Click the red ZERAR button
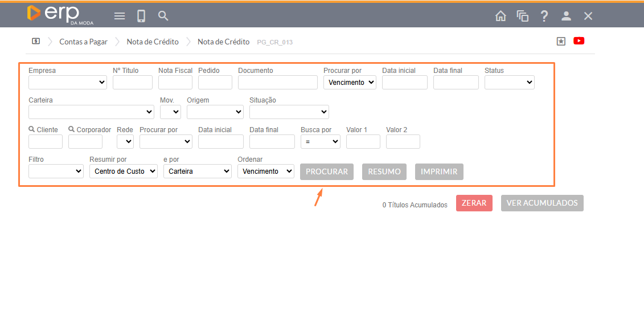The width and height of the screenshot is (644, 335). (474, 203)
